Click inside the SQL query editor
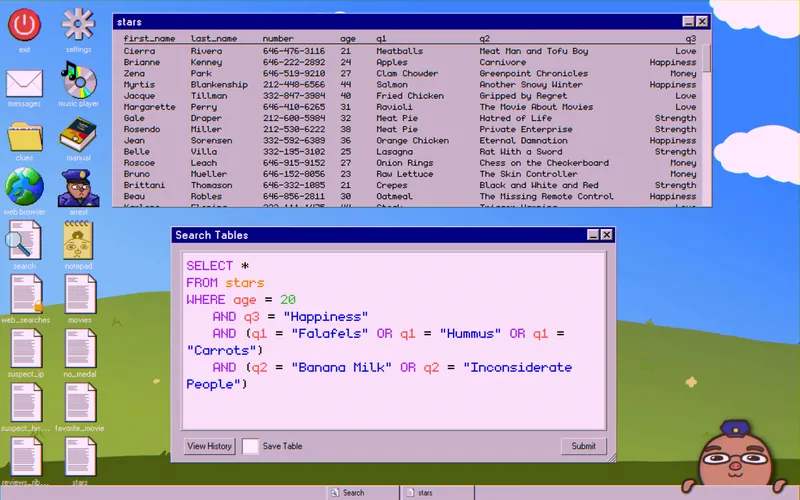The height and width of the screenshot is (500, 800). pyautogui.click(x=394, y=341)
